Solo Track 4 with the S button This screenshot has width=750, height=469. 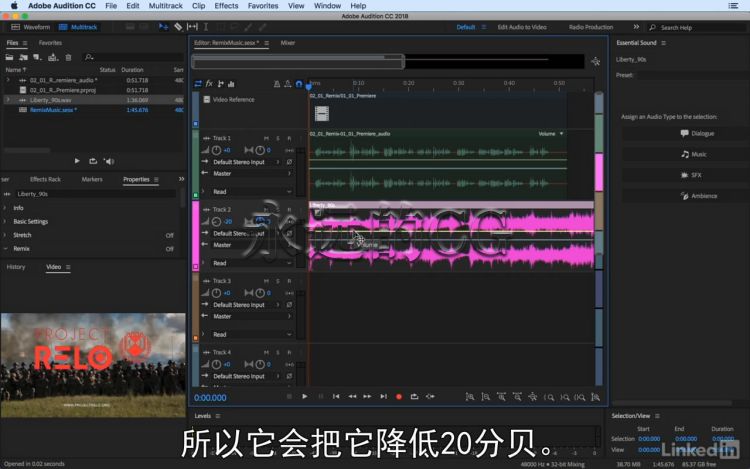[x=277, y=352]
